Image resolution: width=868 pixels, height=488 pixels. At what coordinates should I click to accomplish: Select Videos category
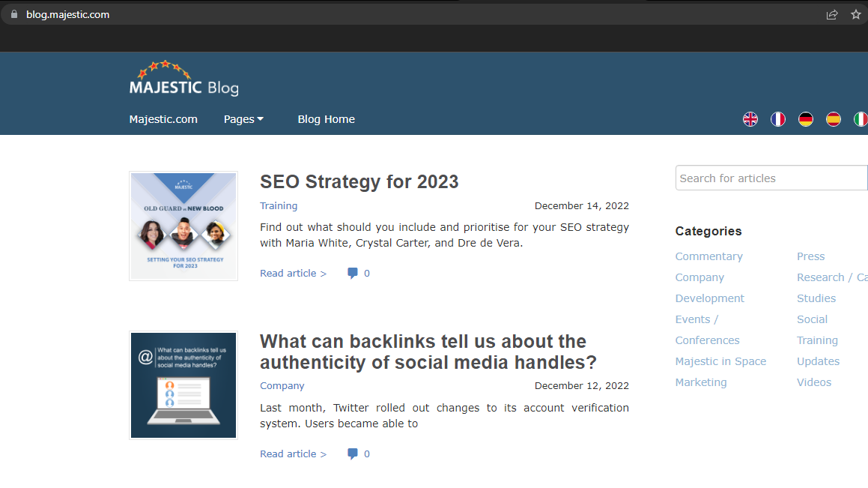(814, 382)
